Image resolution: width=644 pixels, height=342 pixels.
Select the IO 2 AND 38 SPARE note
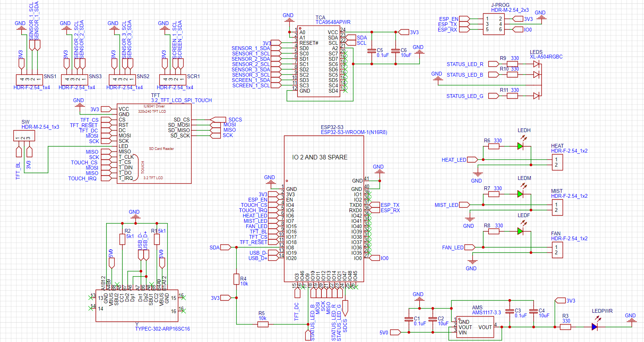click(x=320, y=157)
